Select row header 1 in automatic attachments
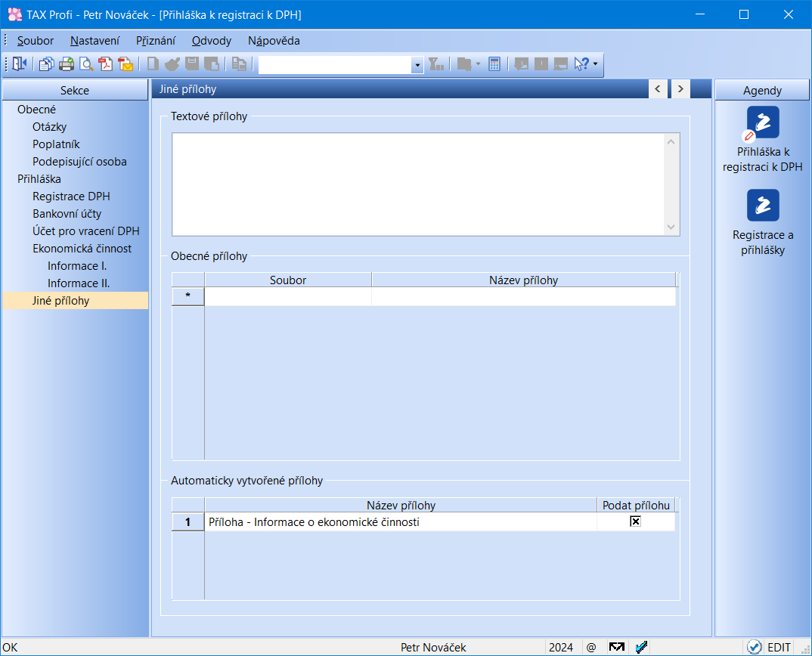Screen dimensions: 812x656 click(188, 522)
